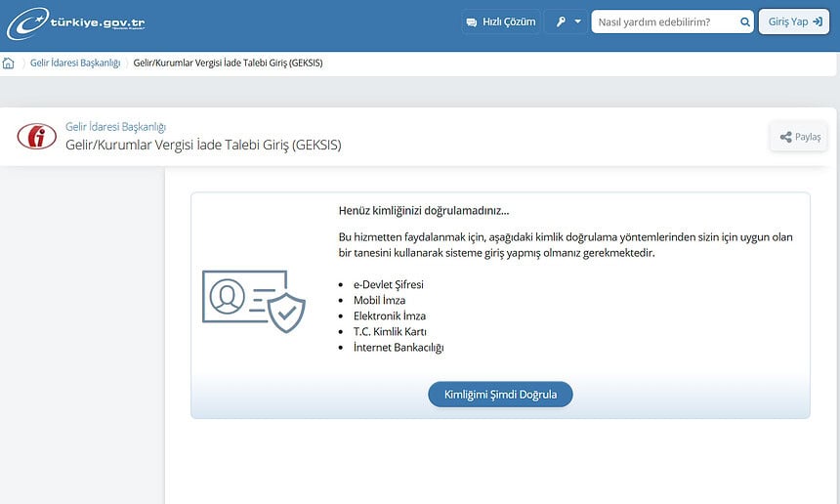
Task: Click the identity card with shield illustration
Action: (253, 302)
